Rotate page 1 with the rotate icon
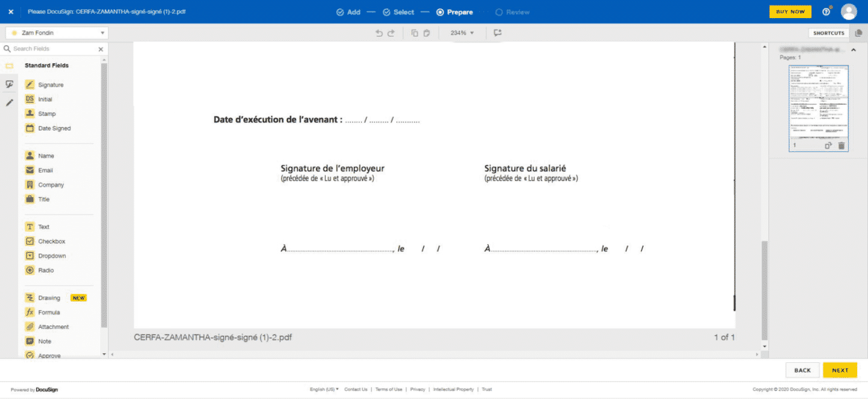This screenshot has width=868, height=399. (828, 146)
